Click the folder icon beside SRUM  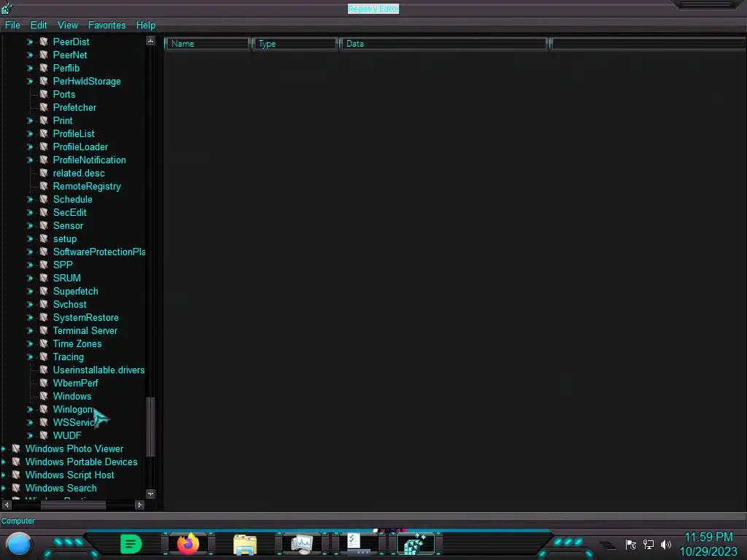coord(44,278)
